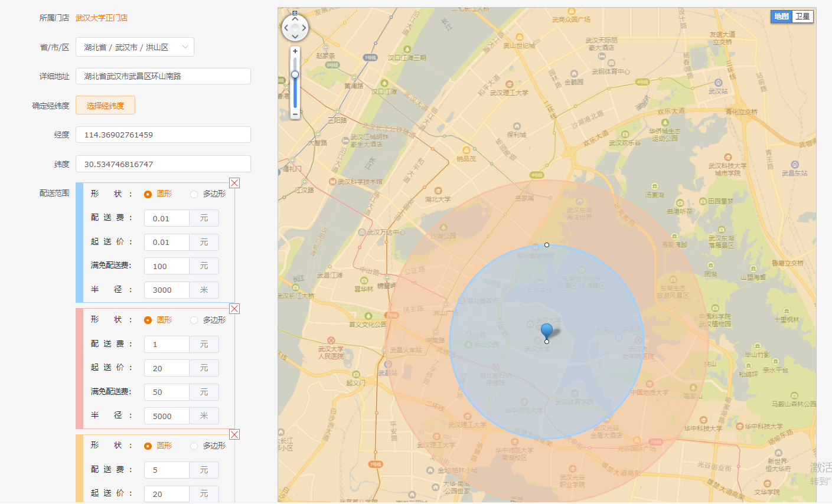Click the map zoom in plus button

pos(295,51)
